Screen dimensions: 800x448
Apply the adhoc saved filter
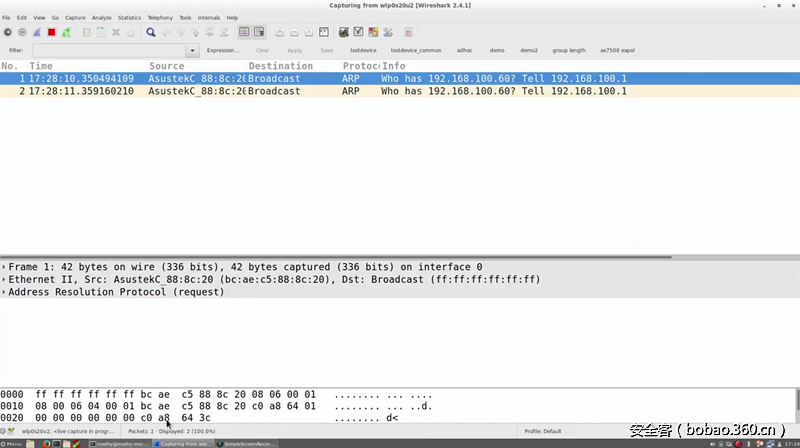(464, 51)
